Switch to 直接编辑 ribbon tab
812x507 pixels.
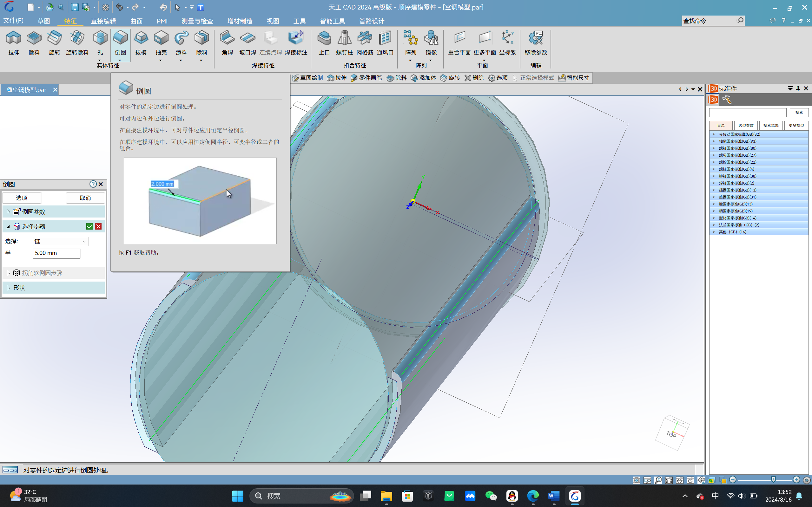(x=103, y=21)
